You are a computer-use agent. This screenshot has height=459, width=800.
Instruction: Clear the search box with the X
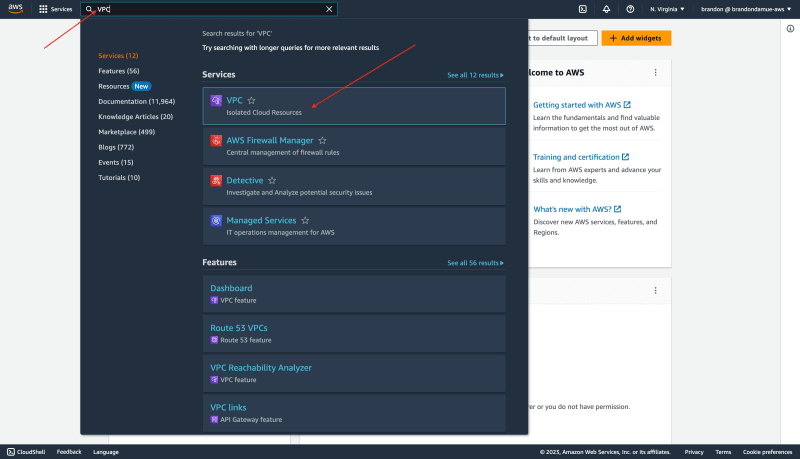(x=329, y=9)
